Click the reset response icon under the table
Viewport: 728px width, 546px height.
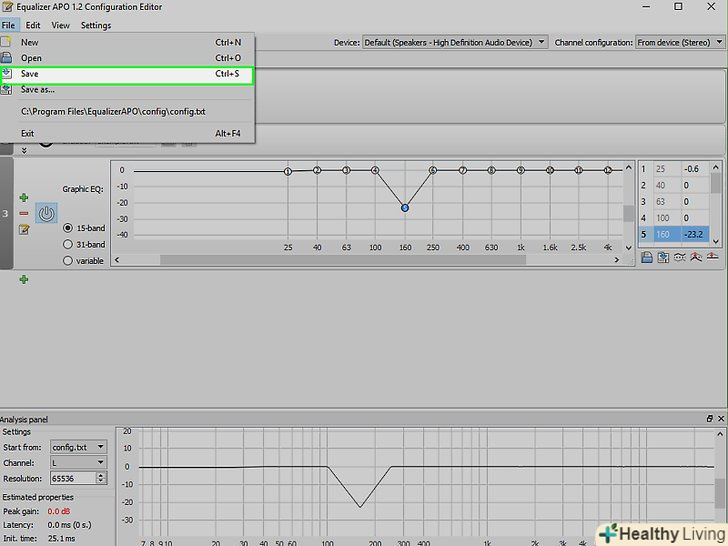tap(712, 257)
